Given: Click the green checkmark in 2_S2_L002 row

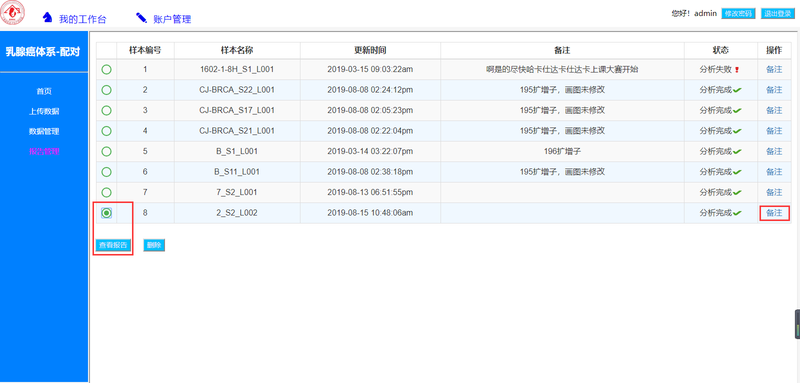Looking at the screenshot, I should pyautogui.click(x=737, y=213).
